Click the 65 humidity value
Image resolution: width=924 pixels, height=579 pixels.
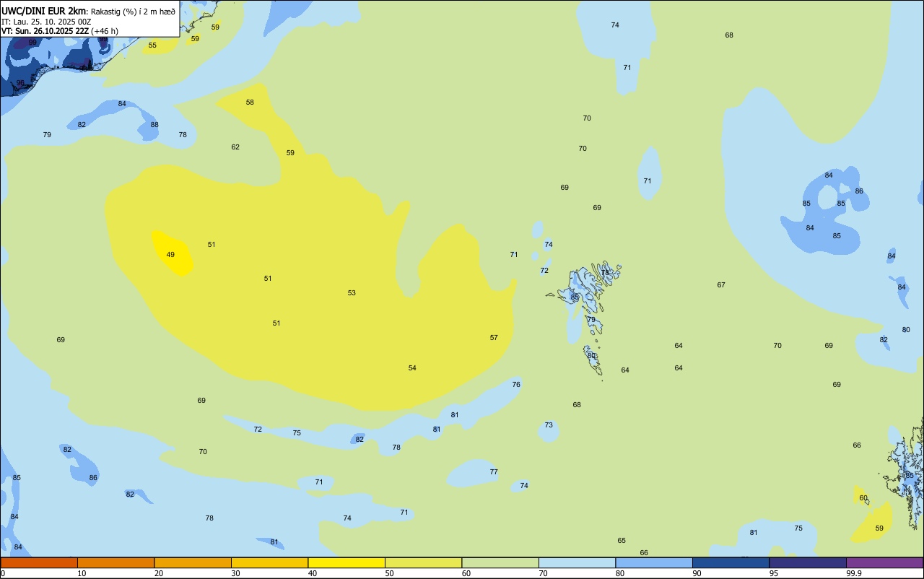[622, 541]
